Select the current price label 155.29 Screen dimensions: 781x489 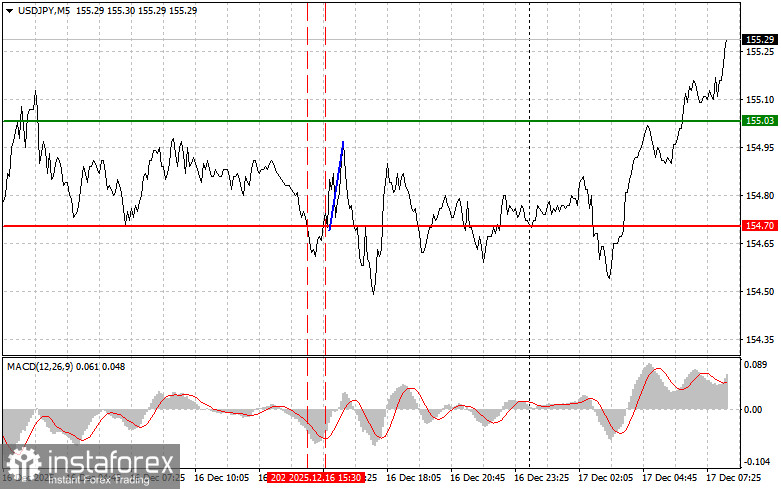[x=760, y=40]
